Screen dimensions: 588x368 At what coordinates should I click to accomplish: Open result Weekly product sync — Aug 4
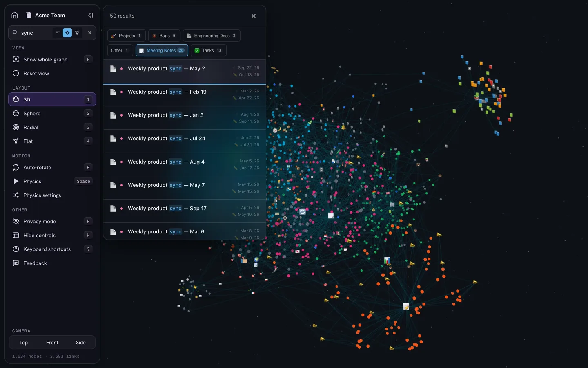coord(185,165)
